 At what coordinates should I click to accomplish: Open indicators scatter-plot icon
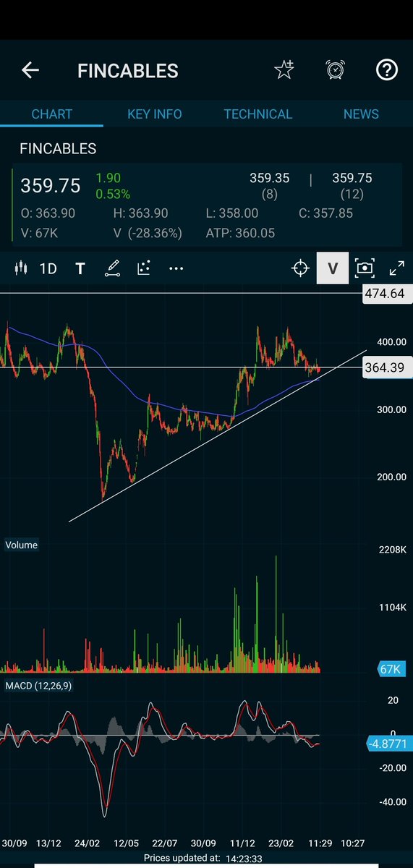click(144, 268)
